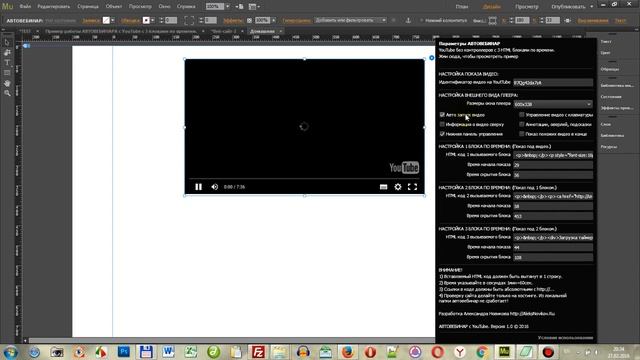Open the opacity percentage dropdown
The width and height of the screenshot is (640, 360).
pyautogui.click(x=273, y=20)
